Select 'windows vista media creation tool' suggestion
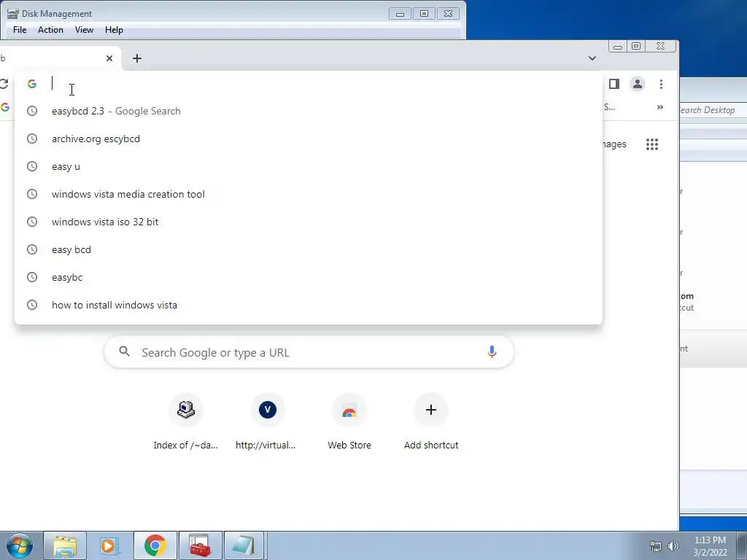The width and height of the screenshot is (747, 560). click(x=309, y=194)
